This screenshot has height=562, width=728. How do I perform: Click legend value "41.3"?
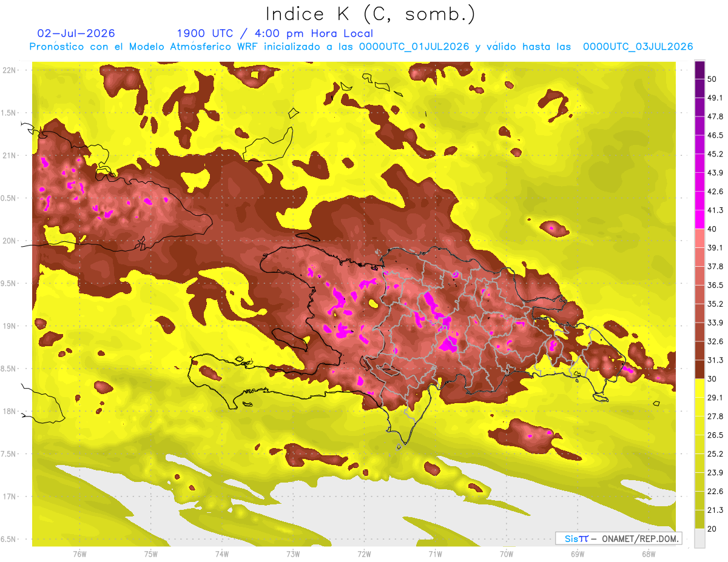[x=716, y=210]
